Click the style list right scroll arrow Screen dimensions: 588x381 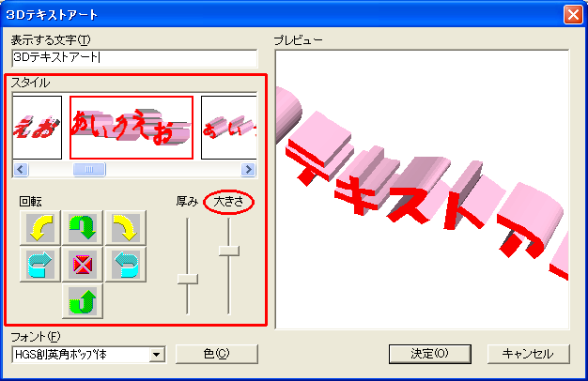click(x=248, y=169)
